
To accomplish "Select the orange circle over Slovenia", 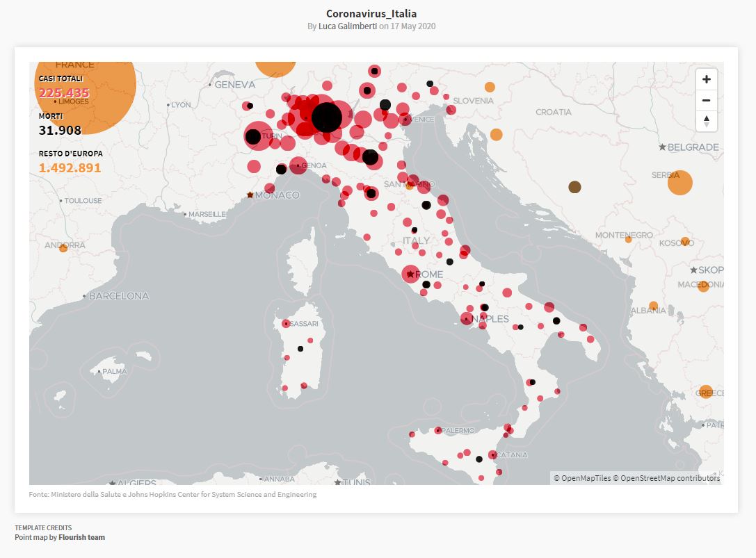I will (490, 88).
